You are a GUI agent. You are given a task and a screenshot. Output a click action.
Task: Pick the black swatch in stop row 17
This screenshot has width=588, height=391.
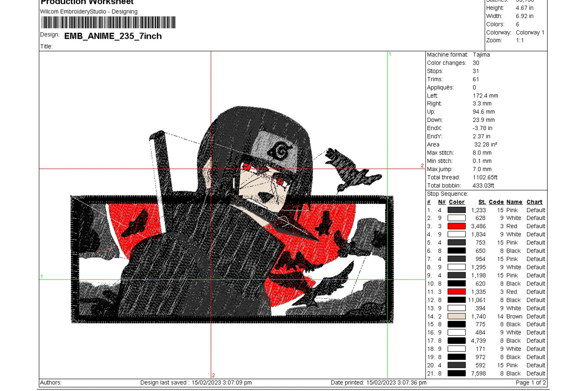(x=456, y=341)
